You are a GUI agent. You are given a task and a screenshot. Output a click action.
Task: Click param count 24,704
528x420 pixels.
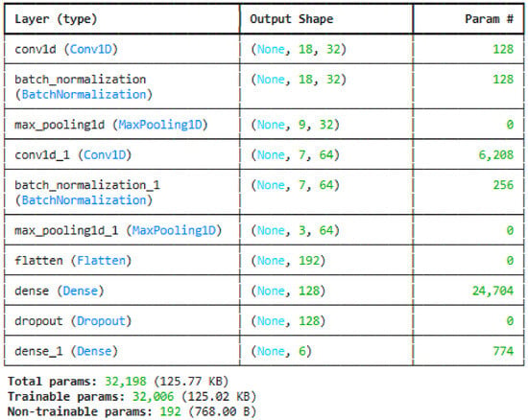click(492, 291)
